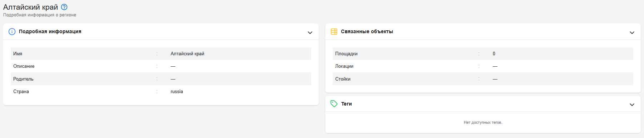Click the Связанные объекты panel heading
The image size is (644, 138).
tap(367, 31)
